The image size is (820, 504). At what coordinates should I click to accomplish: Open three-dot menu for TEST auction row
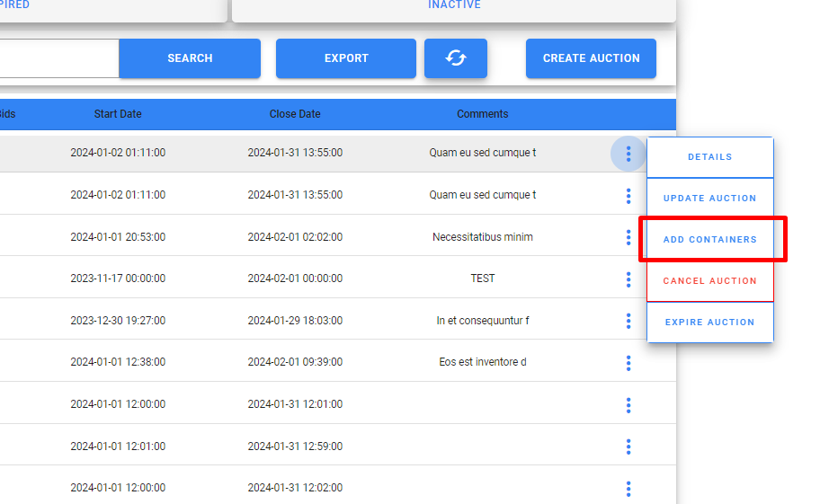pyautogui.click(x=628, y=279)
